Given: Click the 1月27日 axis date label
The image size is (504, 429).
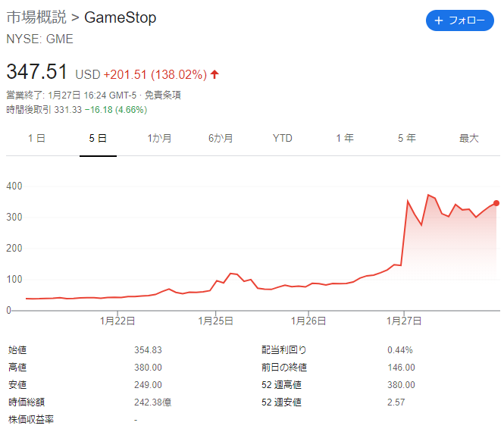Looking at the screenshot, I should [404, 321].
